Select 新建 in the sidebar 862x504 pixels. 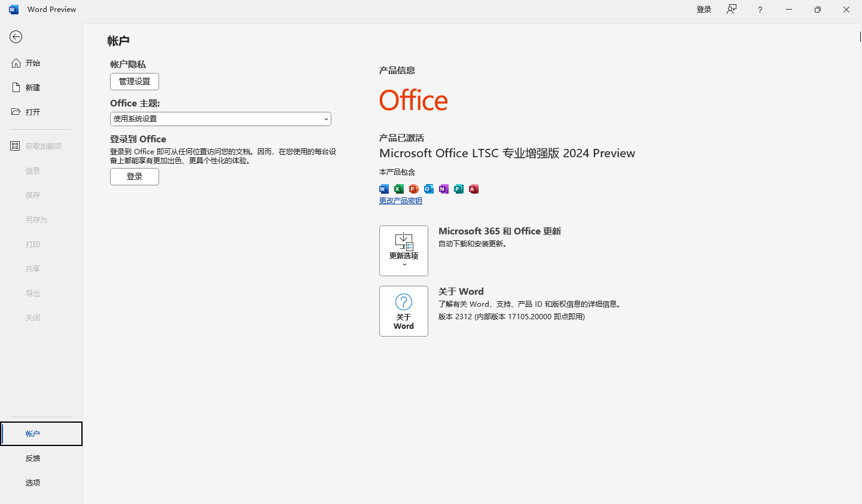point(33,87)
